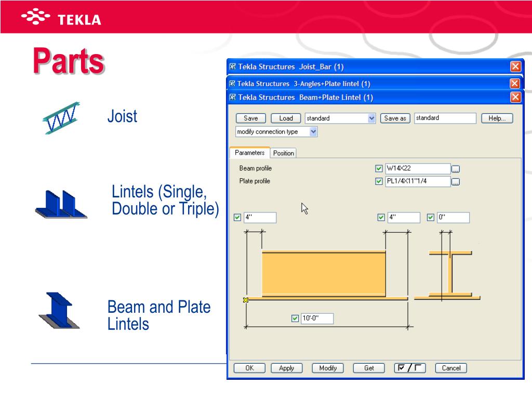Click the Modify button
The image size is (532, 399).
coord(328,368)
